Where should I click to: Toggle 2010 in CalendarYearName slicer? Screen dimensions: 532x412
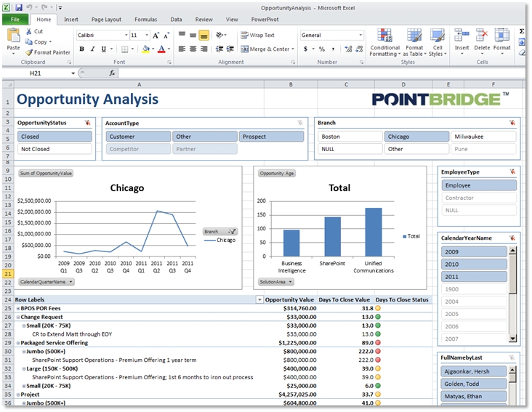click(x=474, y=264)
